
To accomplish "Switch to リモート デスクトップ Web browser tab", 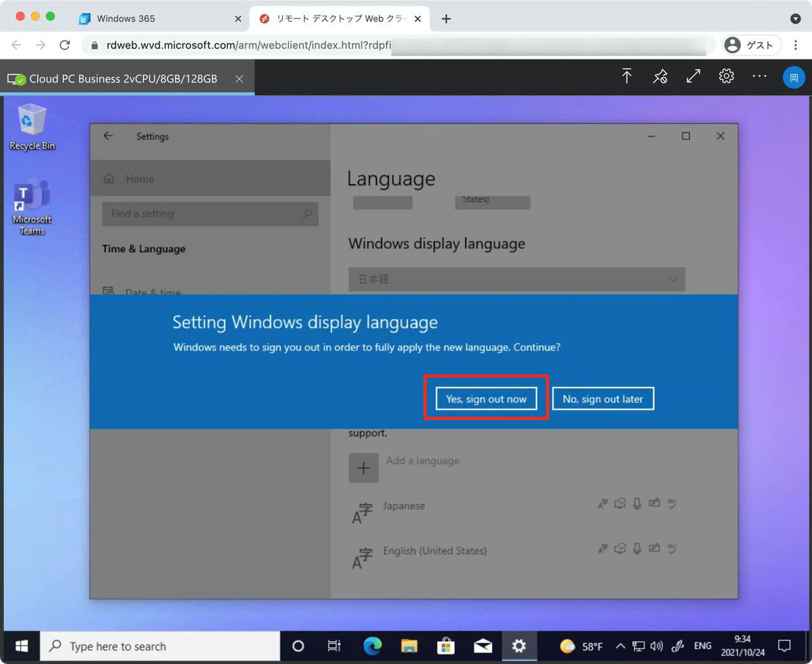I will [x=340, y=19].
